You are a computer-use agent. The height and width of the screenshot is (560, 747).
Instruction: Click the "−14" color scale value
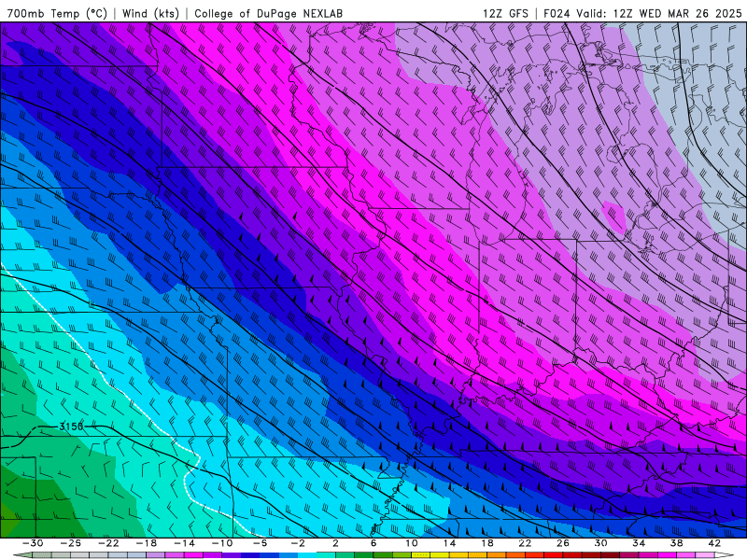click(x=184, y=543)
